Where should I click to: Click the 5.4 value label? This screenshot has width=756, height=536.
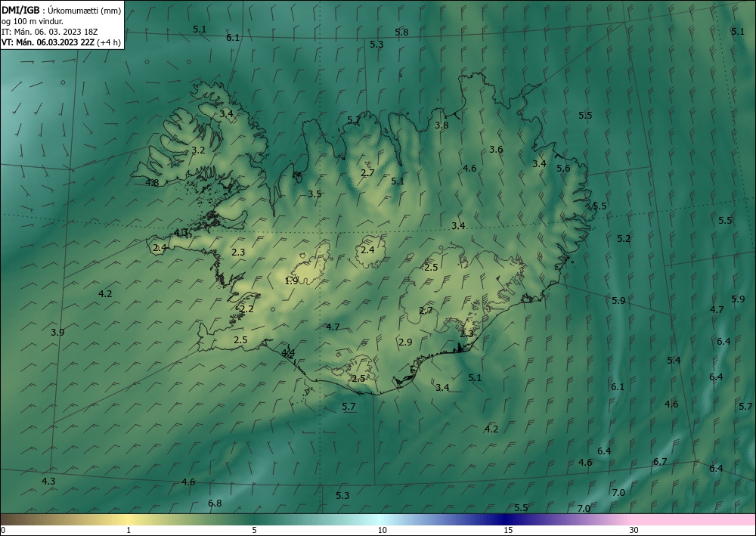674,361
